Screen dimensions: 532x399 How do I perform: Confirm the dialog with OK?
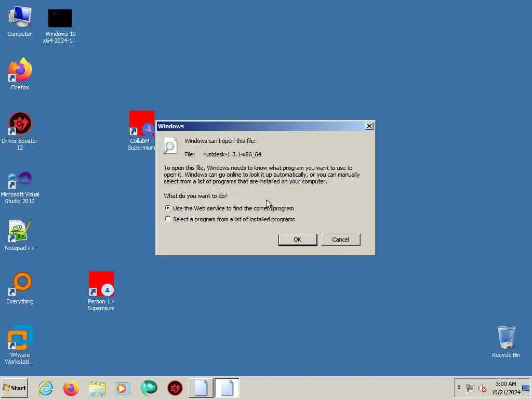pyautogui.click(x=298, y=240)
